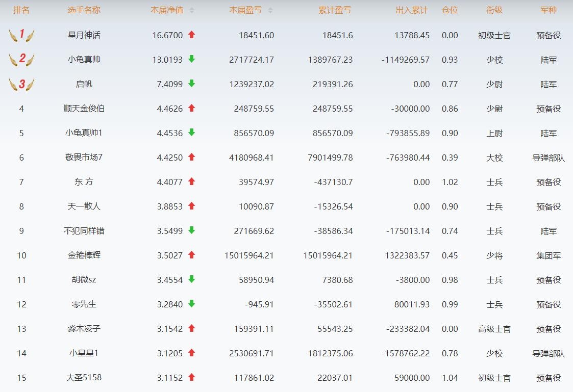
Task: Open player 不犯同样错
Action: 84,231
